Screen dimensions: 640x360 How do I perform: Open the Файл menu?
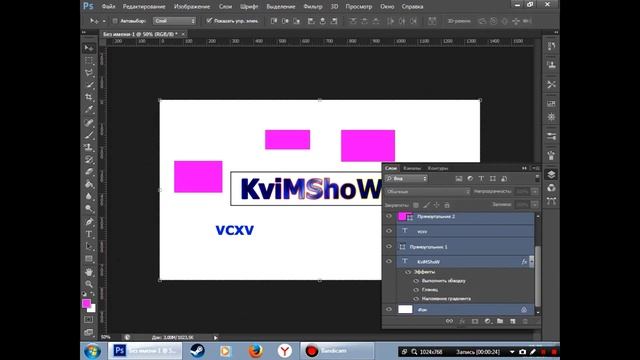[x=108, y=7]
